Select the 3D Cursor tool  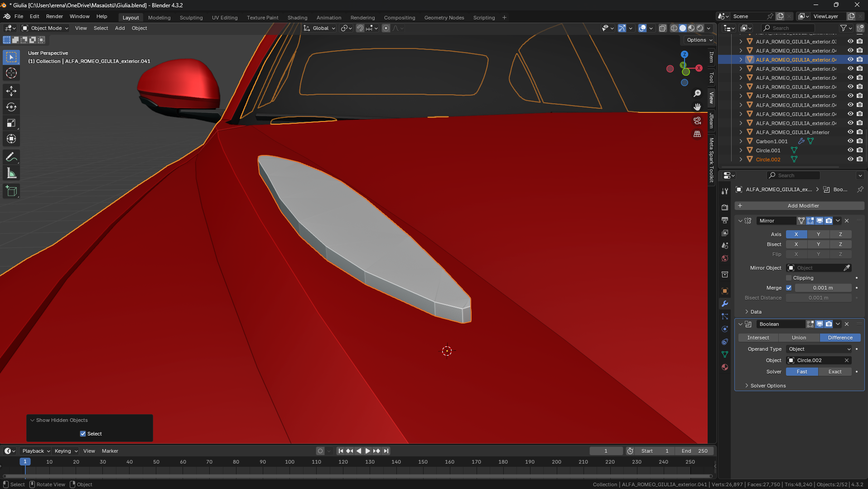pos(11,73)
